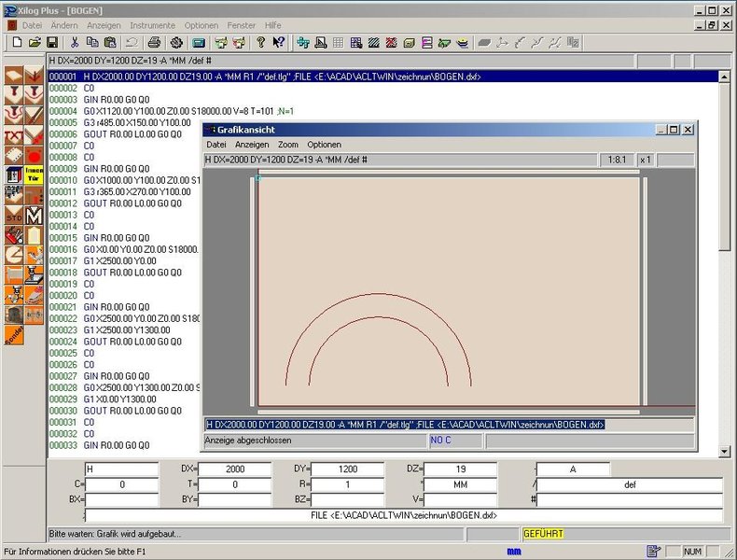This screenshot has height=560, width=737.
Task: Click the outer arc in the graphic view
Action: coord(379,294)
